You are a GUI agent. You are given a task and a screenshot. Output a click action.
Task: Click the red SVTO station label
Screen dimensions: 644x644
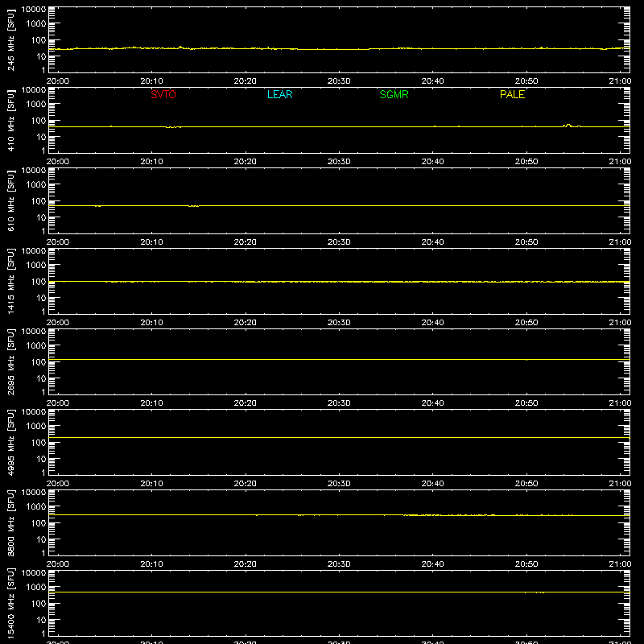pyautogui.click(x=163, y=94)
